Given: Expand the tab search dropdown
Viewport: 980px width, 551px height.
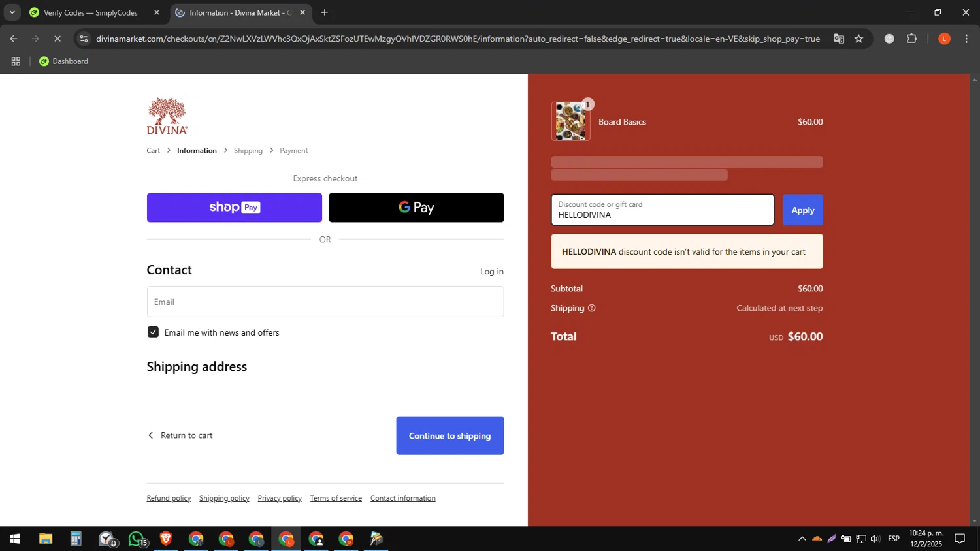Looking at the screenshot, I should click(12, 12).
